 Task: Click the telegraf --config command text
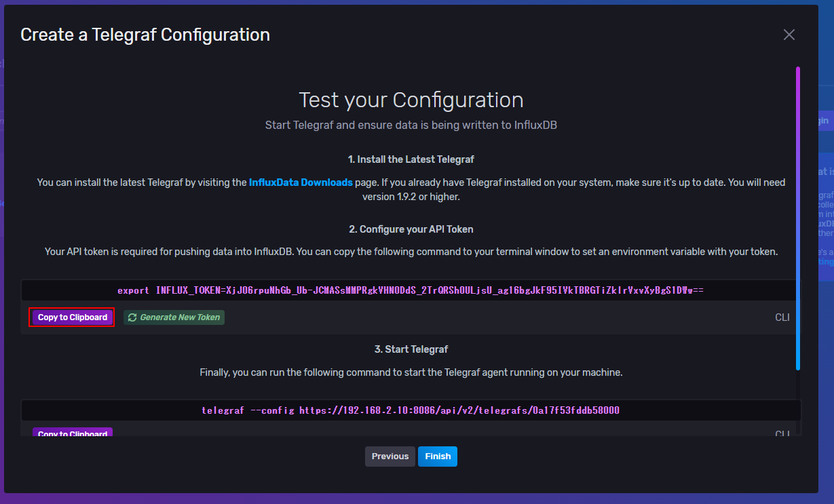coord(411,410)
